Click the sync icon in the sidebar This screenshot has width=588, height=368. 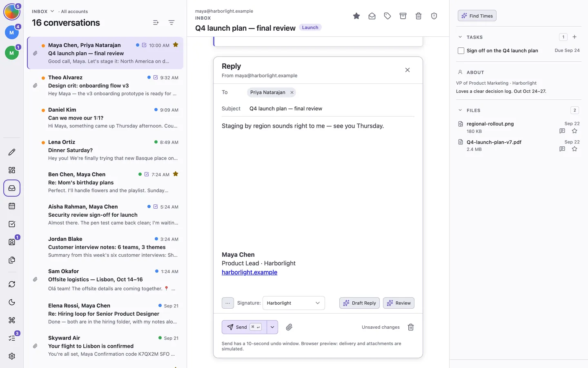[x=12, y=284]
